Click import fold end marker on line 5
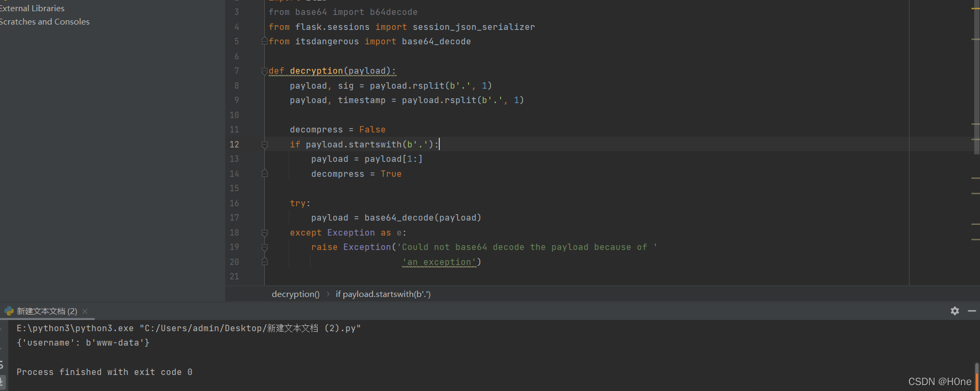980x391 pixels. click(264, 41)
